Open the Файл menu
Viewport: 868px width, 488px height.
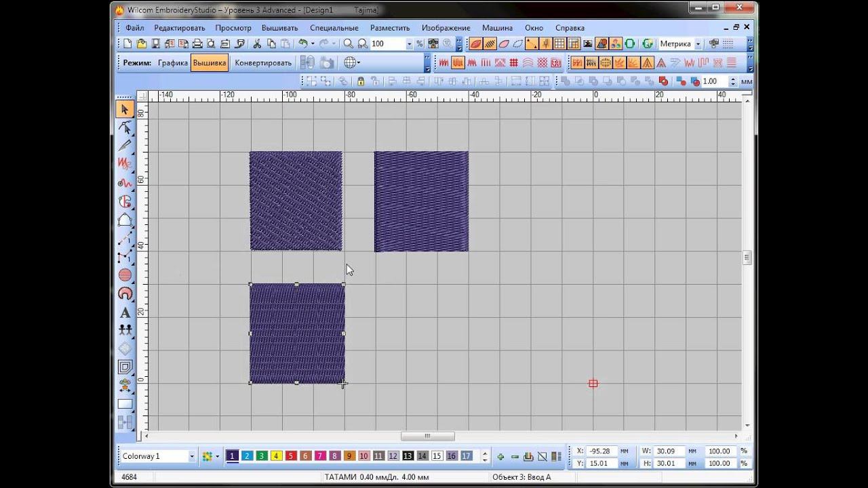[x=134, y=28]
